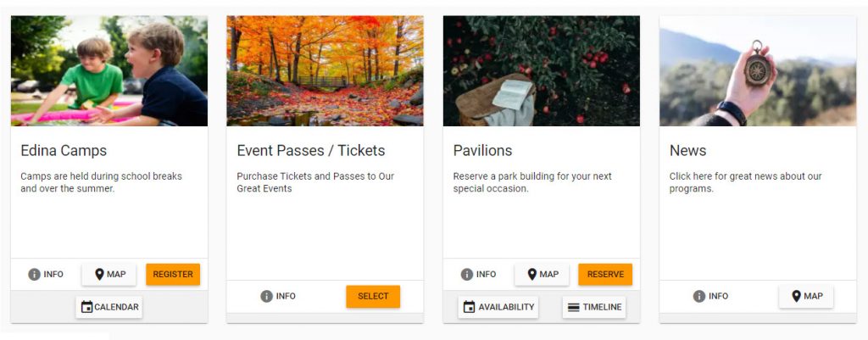The image size is (868, 340).
Task: Click the Availability calendar icon on Pavilions
Action: coord(470,307)
